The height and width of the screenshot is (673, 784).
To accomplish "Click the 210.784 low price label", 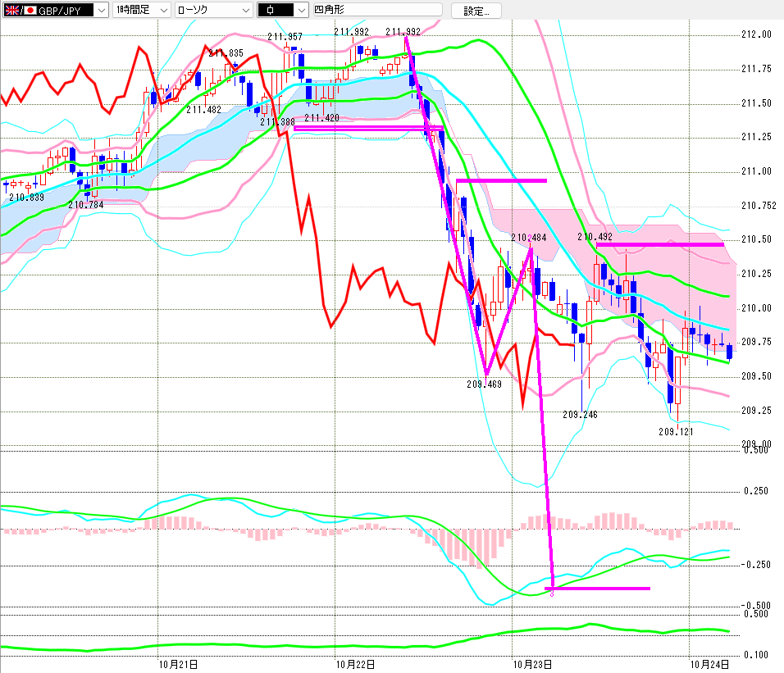I will [86, 205].
